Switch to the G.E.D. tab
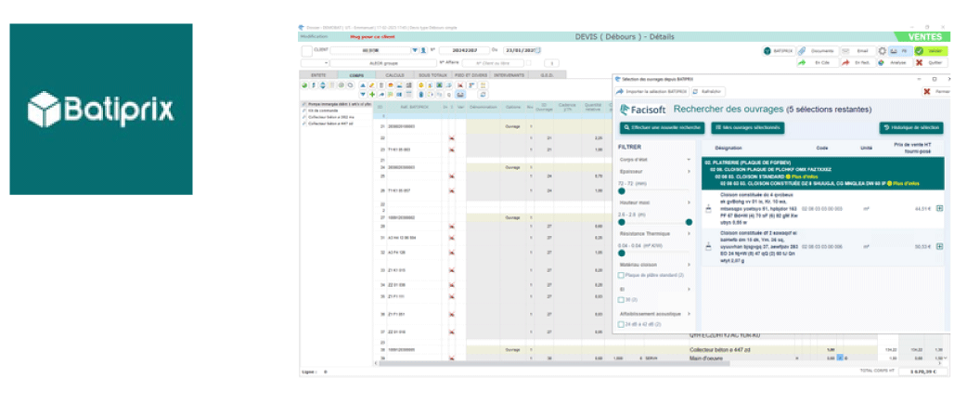 (x=547, y=75)
